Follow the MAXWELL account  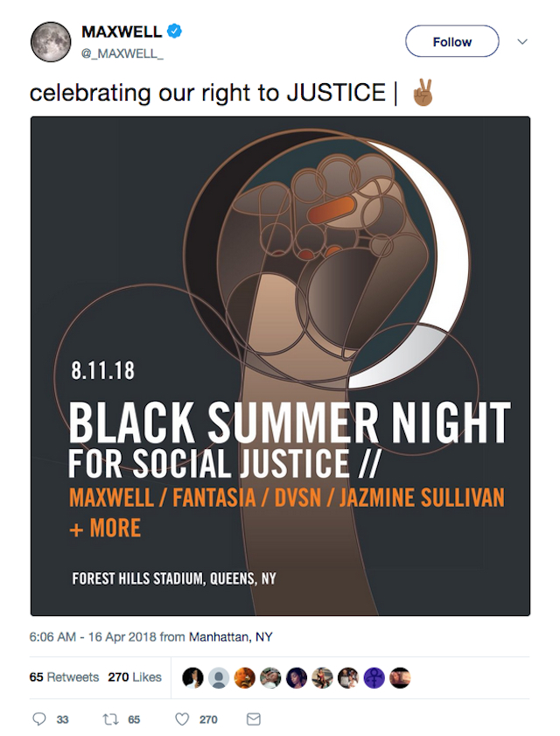pyautogui.click(x=452, y=41)
